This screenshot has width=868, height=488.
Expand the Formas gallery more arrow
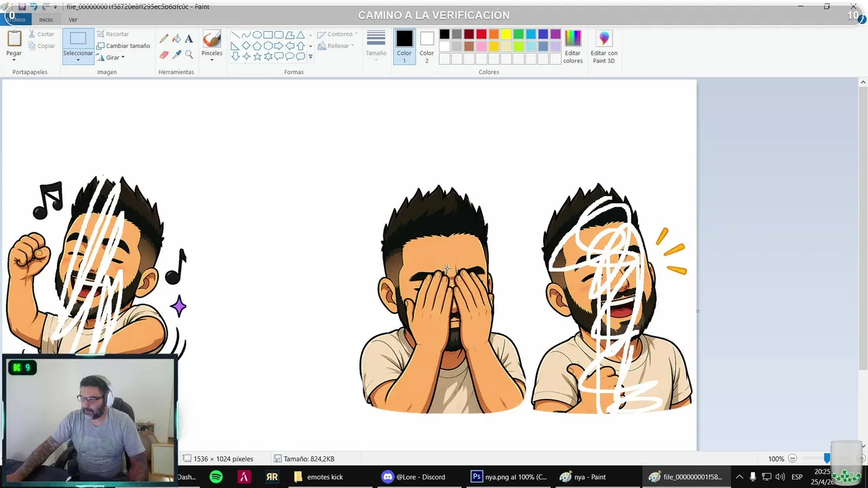pos(311,57)
